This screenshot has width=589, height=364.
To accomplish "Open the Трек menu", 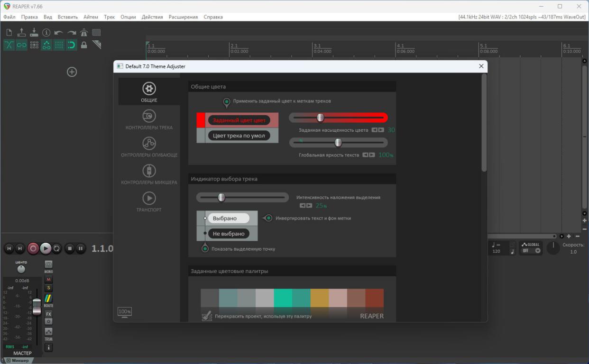I will click(109, 17).
